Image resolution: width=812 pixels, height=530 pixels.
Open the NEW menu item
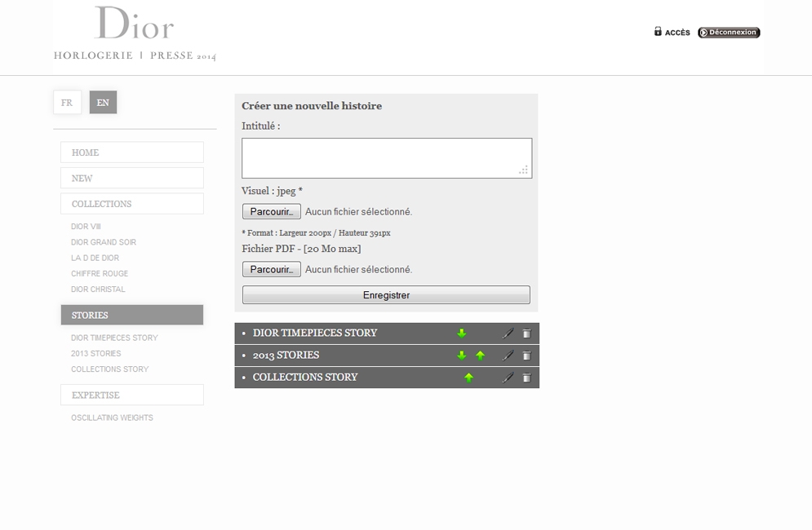(x=132, y=178)
